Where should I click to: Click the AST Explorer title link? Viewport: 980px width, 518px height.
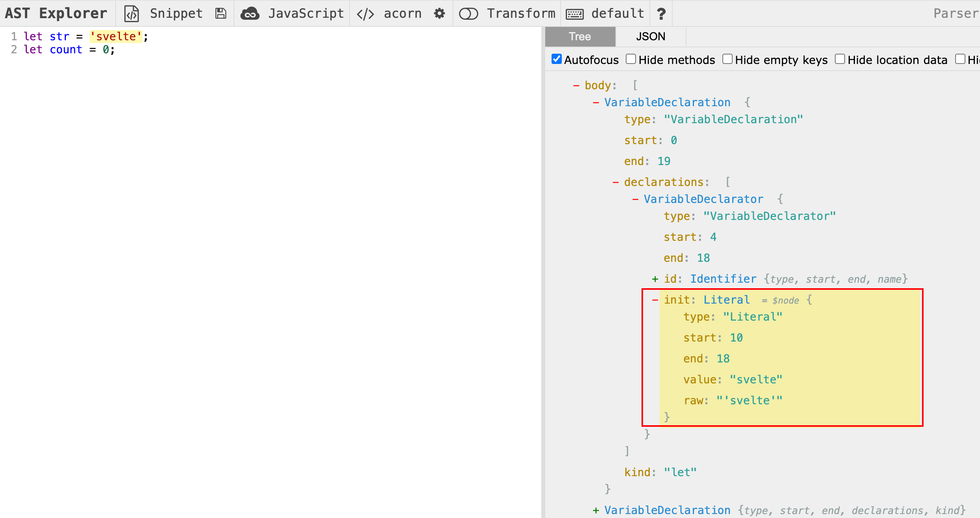click(56, 13)
